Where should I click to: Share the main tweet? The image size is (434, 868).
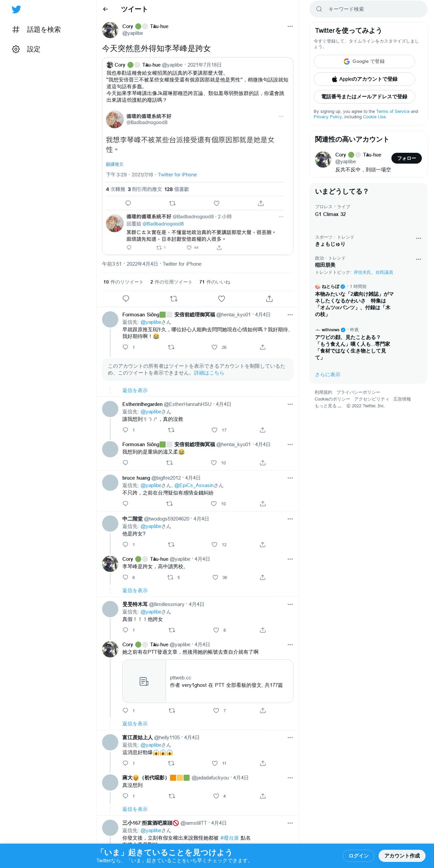269,299
